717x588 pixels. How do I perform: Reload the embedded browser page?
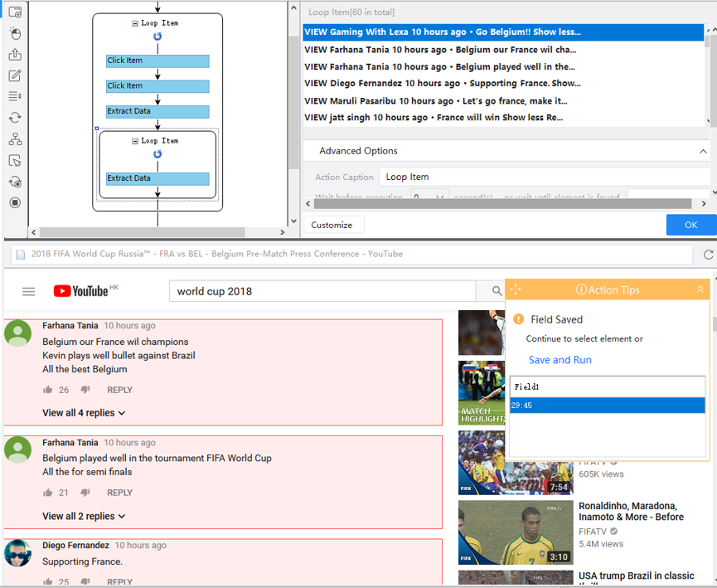coord(709,255)
